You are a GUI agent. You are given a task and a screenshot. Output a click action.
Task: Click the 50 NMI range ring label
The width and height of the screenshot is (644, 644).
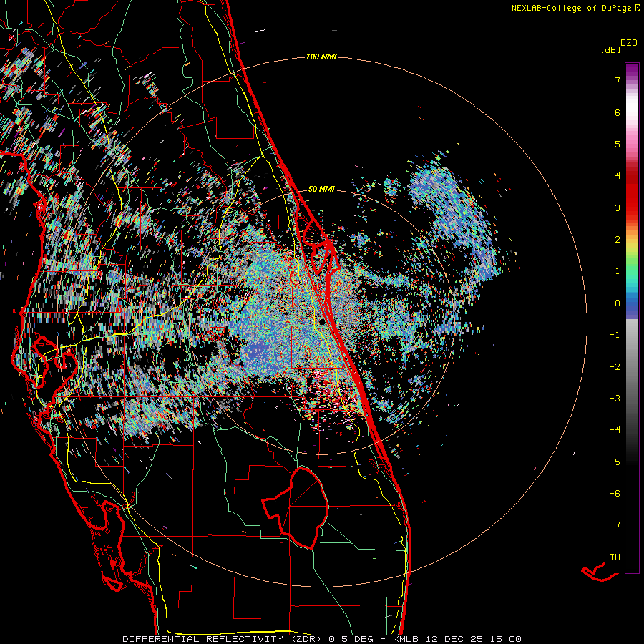[x=321, y=189]
